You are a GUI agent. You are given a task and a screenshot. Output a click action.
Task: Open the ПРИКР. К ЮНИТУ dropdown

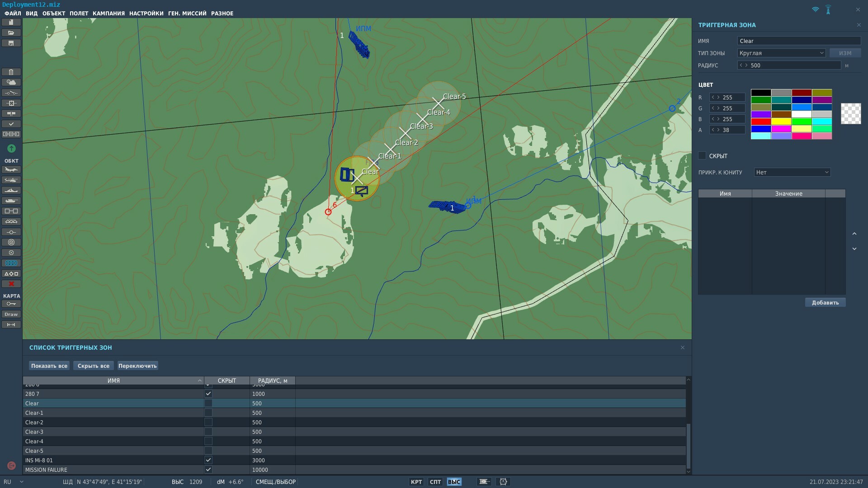pos(792,172)
